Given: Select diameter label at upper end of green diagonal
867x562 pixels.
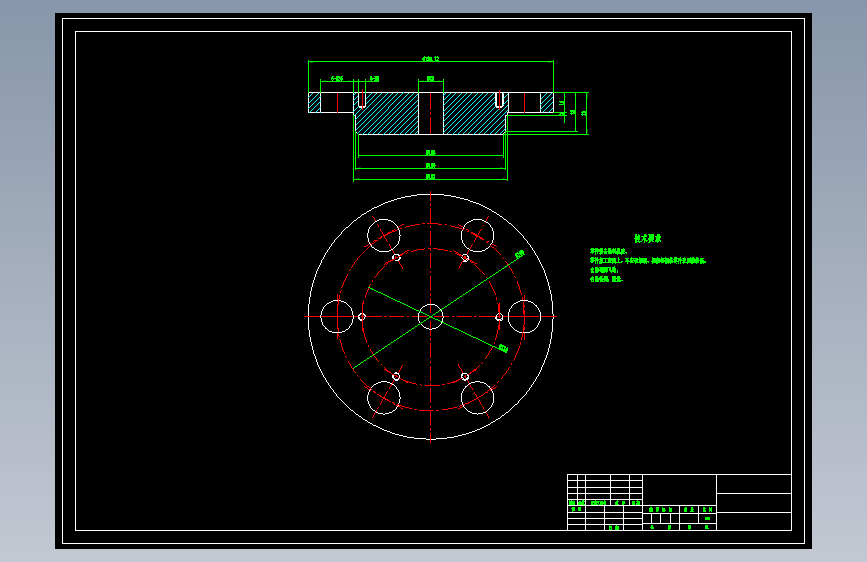Looking at the screenshot, I should click(519, 255).
